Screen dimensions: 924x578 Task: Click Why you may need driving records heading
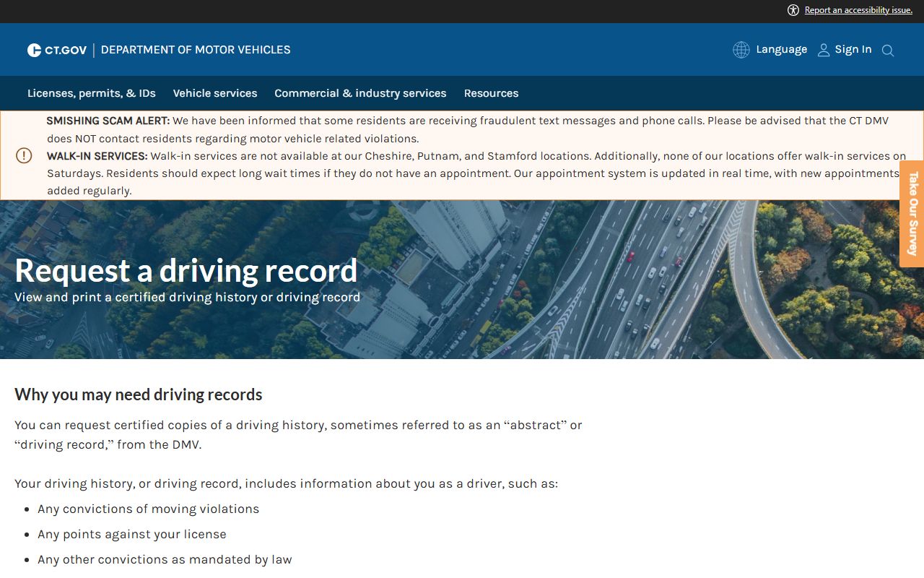pos(139,394)
